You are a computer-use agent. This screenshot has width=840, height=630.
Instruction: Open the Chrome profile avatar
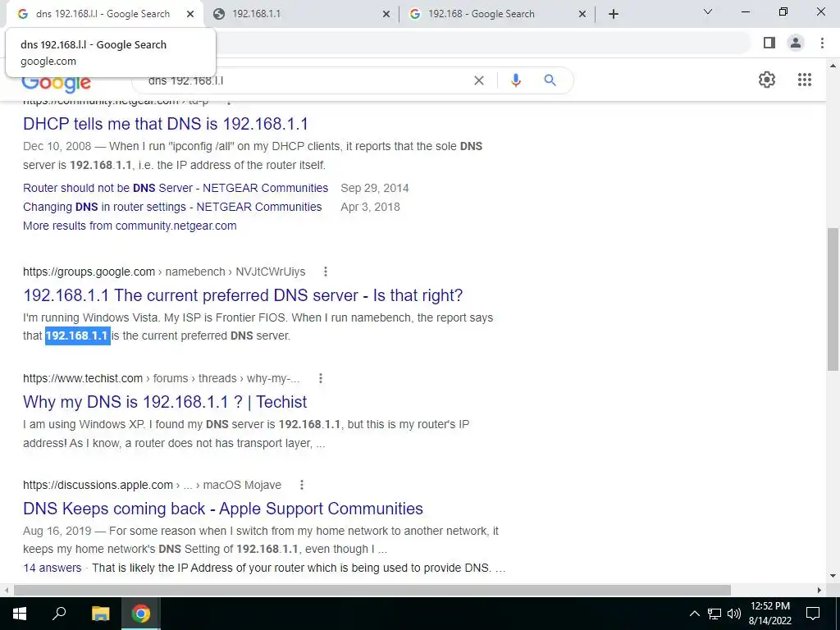(x=796, y=43)
